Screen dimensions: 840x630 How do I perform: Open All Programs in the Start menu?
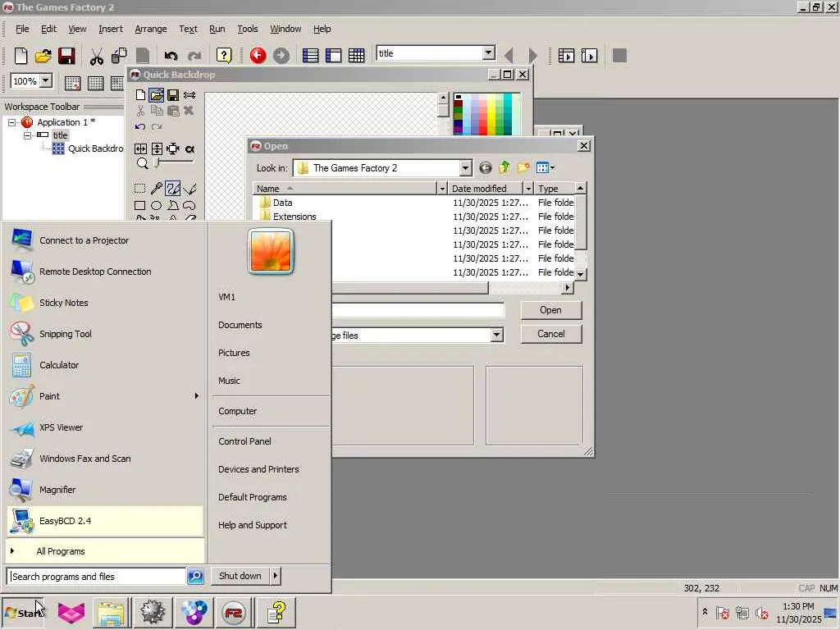pyautogui.click(x=105, y=551)
